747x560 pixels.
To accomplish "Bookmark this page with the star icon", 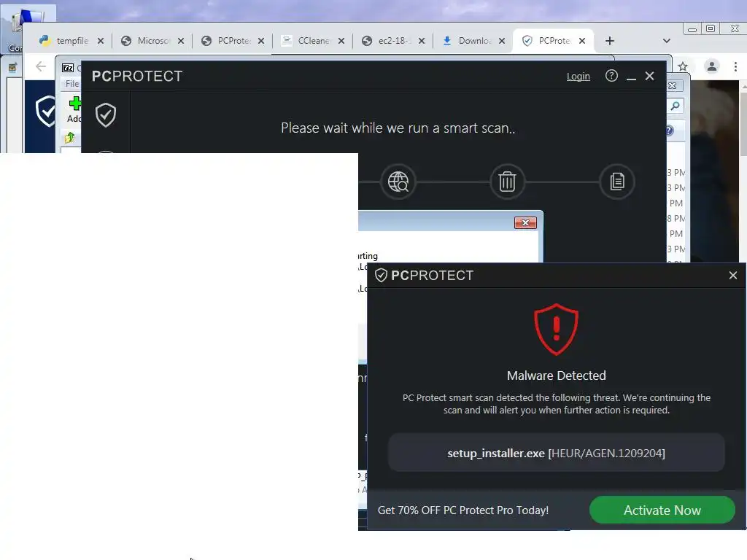I will point(683,66).
